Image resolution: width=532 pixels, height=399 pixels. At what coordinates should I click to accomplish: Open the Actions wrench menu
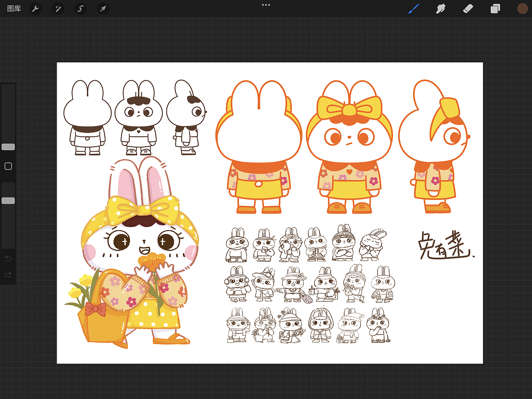pos(36,8)
